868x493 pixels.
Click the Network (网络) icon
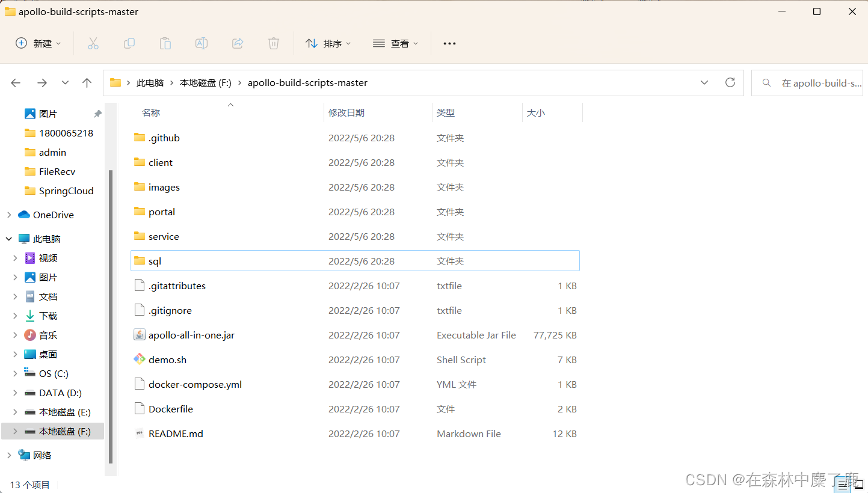pyautogui.click(x=24, y=455)
